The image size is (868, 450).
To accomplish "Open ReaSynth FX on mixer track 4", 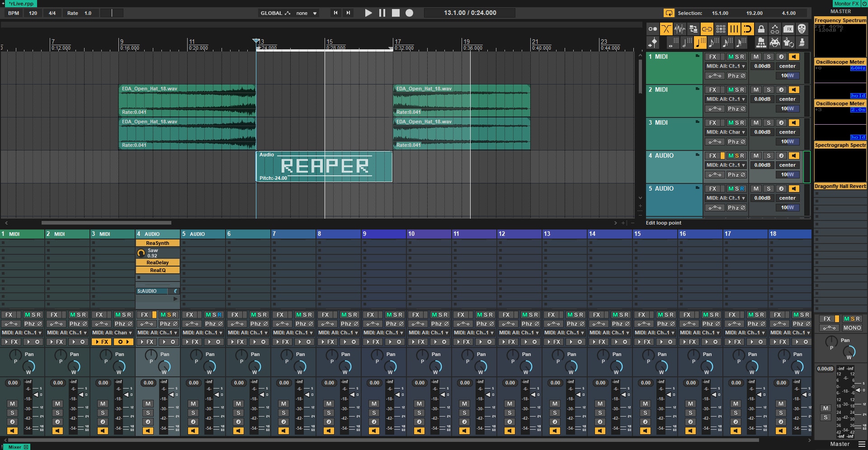I will (157, 243).
